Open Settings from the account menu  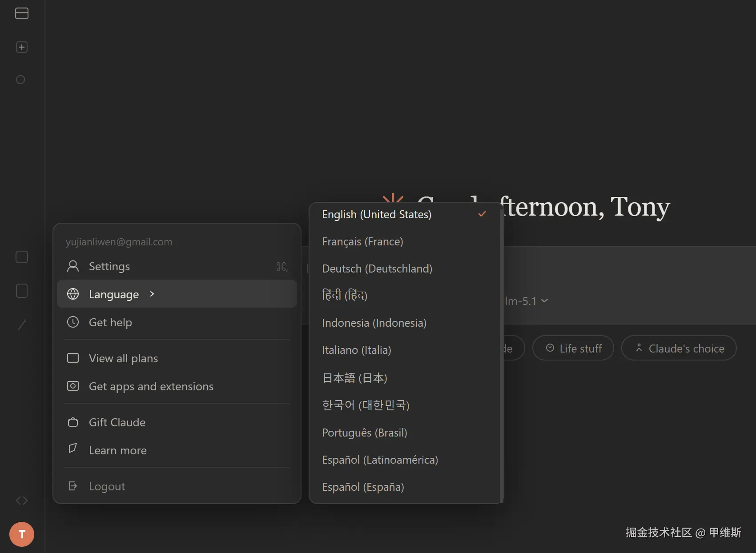(x=177, y=266)
